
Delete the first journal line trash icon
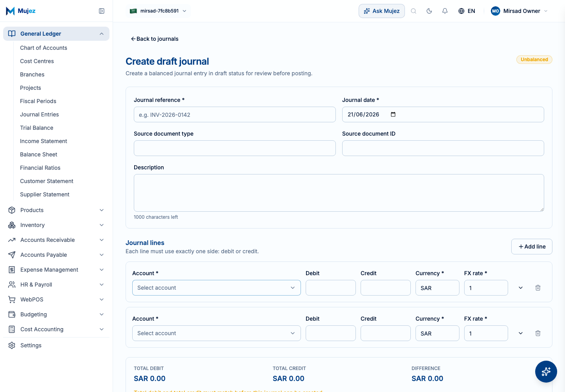(538, 288)
